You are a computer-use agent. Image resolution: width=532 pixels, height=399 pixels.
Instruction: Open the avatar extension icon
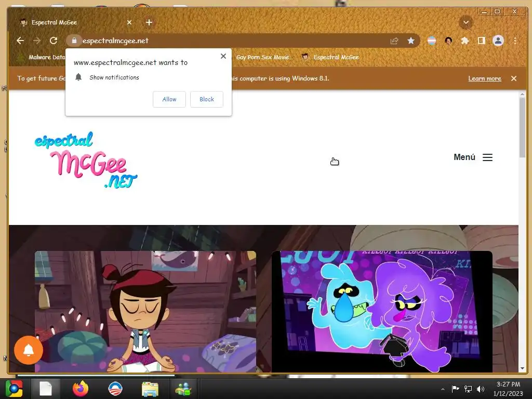click(x=448, y=41)
